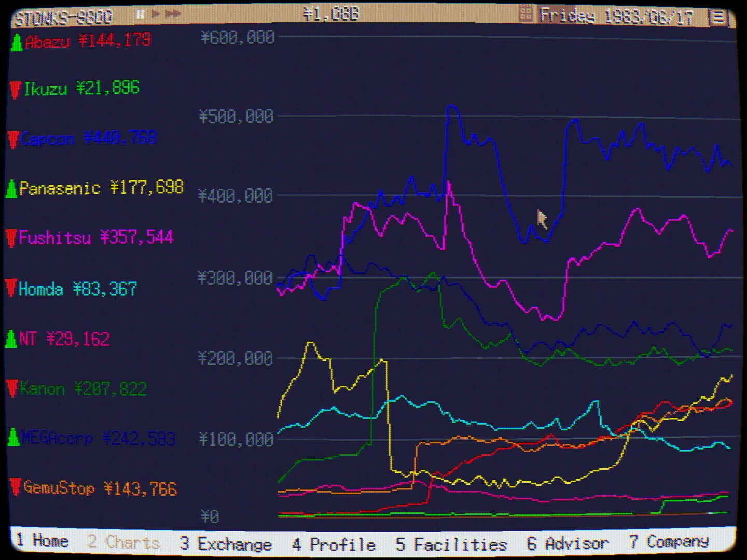Click the Friday 1983/06/17 date
Image resolution: width=747 pixels, height=560 pixels.
[x=616, y=16]
